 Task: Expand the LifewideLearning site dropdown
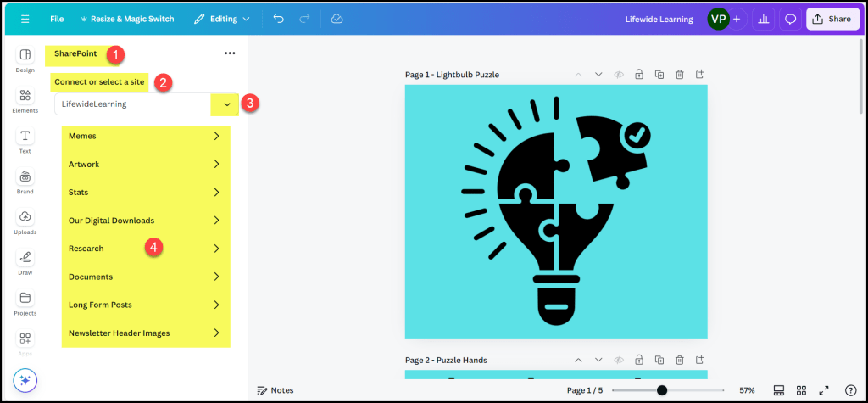point(226,104)
